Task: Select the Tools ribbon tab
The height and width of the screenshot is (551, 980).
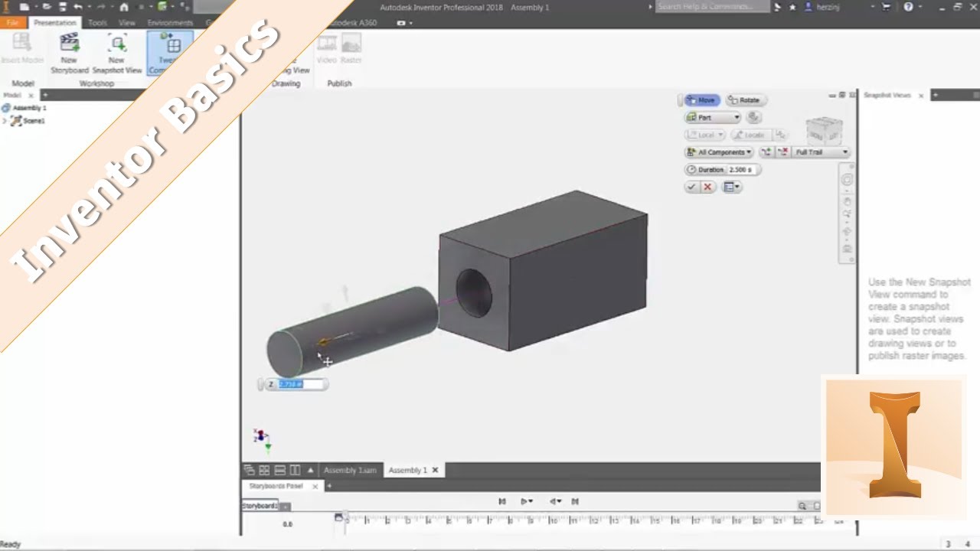Action: (x=97, y=23)
